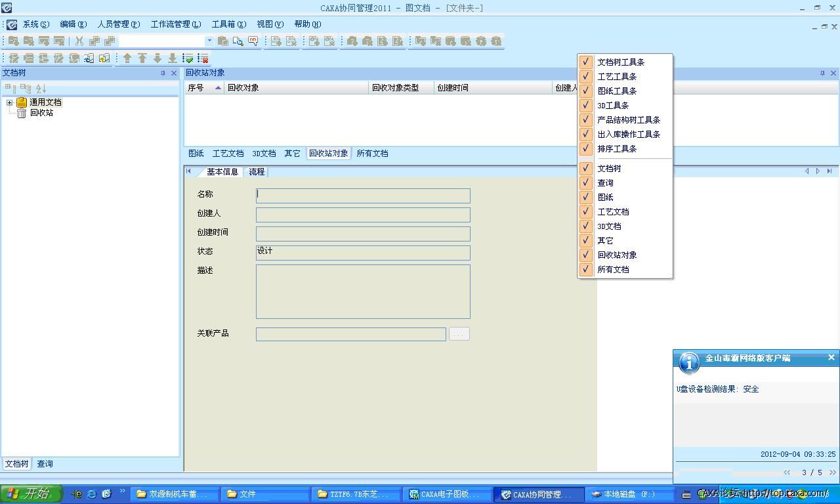Open the 工具箱 menu
This screenshot has width=840, height=504.
[x=229, y=24]
